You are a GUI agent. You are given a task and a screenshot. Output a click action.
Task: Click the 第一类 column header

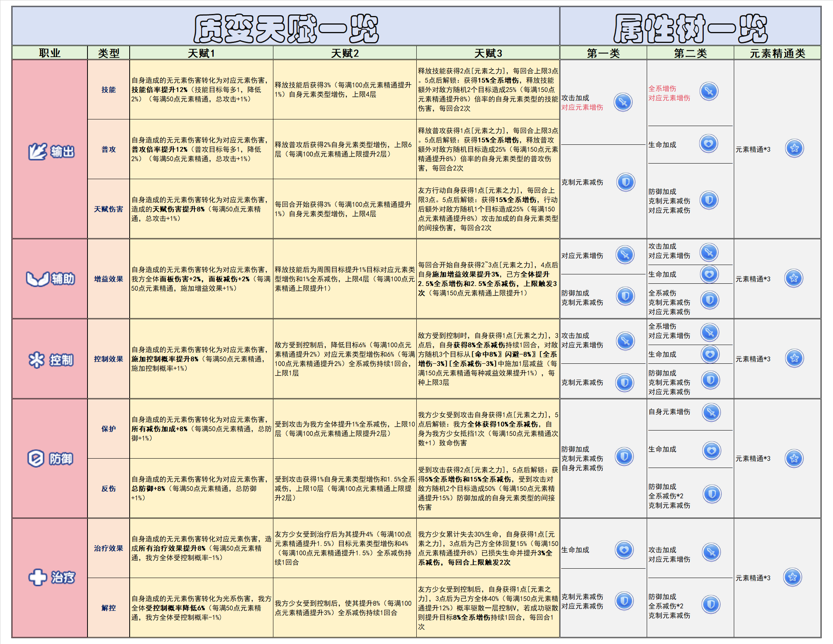click(x=603, y=53)
